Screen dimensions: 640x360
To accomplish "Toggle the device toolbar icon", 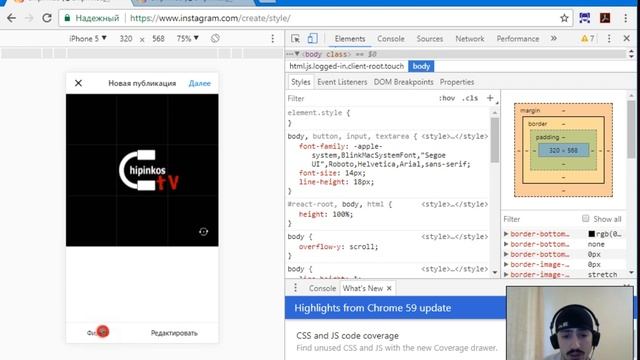I will click(x=312, y=38).
